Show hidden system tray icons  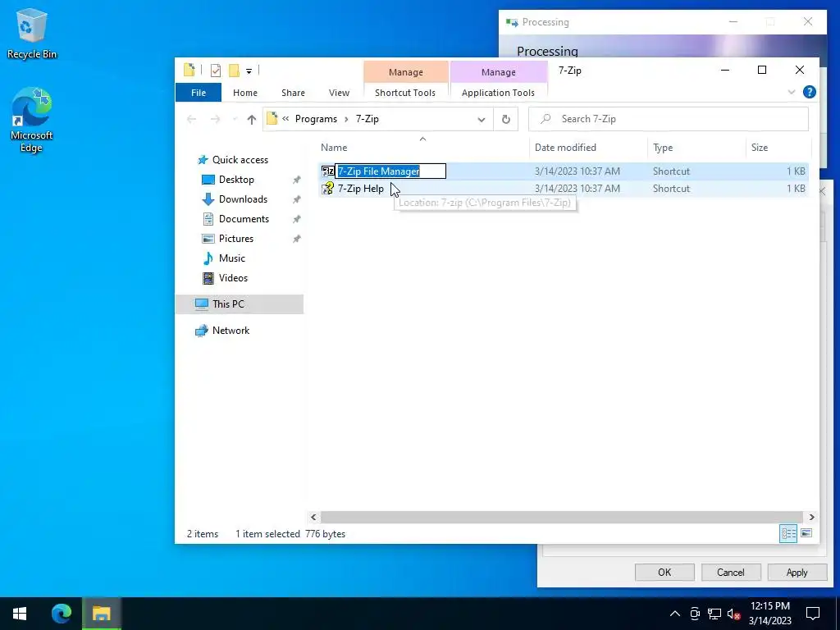[674, 614]
